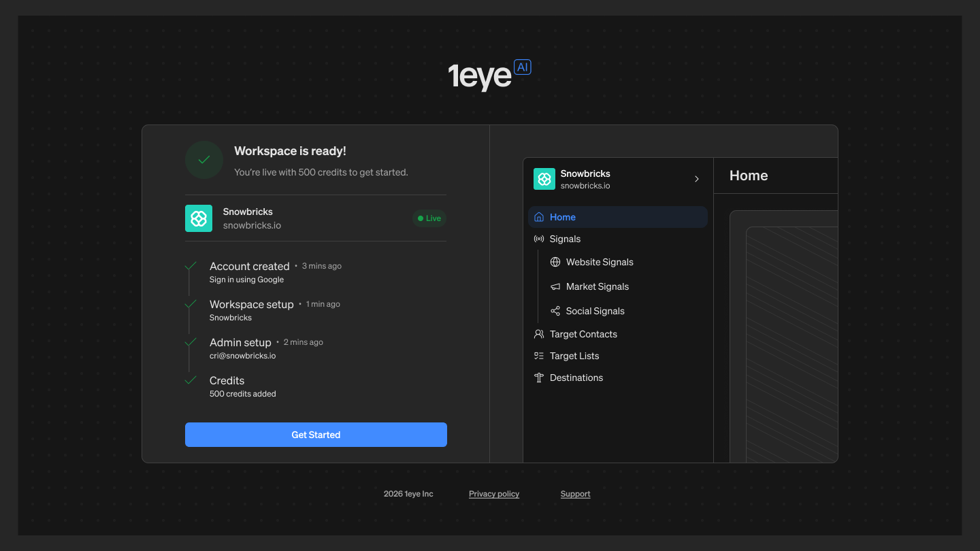Click the Destinations signpost icon

[x=539, y=378]
